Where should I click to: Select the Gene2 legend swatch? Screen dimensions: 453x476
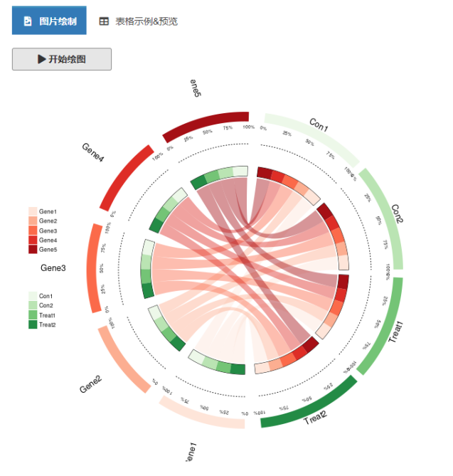[x=33, y=221]
